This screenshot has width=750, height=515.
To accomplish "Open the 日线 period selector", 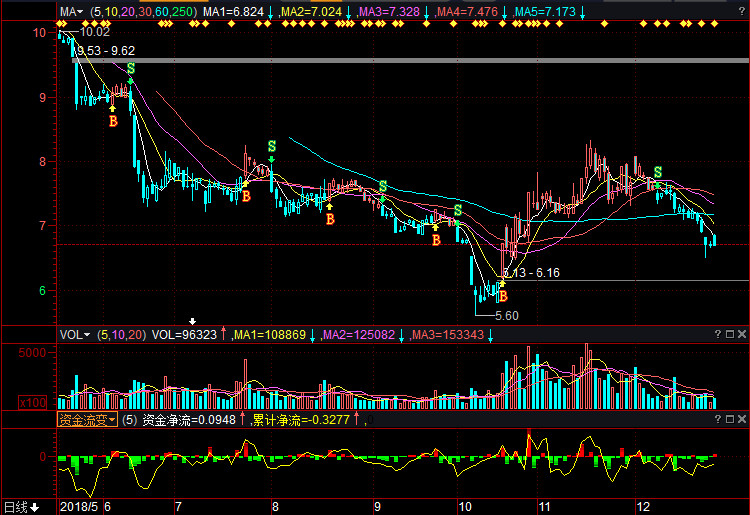I will click(x=20, y=507).
